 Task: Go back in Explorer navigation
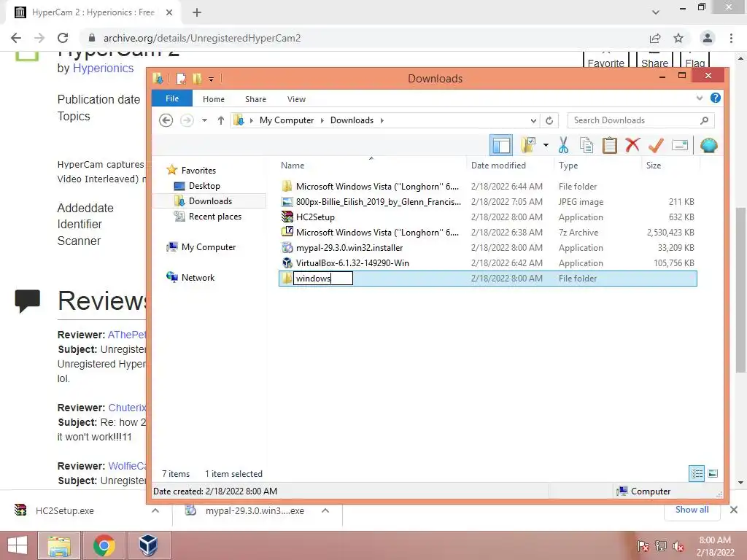[x=166, y=120]
